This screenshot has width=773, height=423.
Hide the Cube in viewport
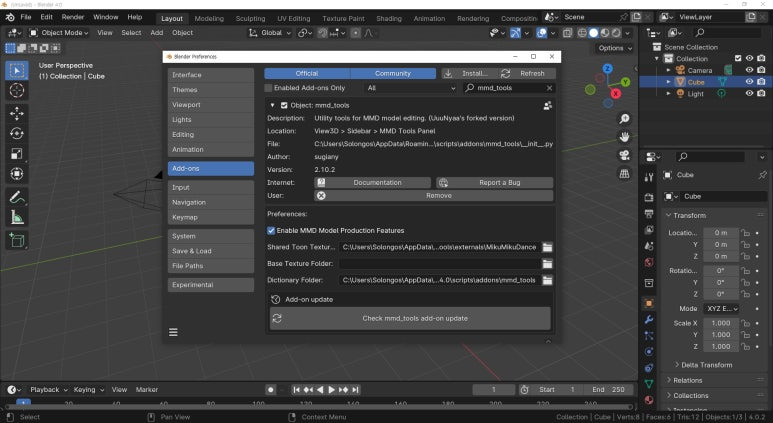(749, 81)
